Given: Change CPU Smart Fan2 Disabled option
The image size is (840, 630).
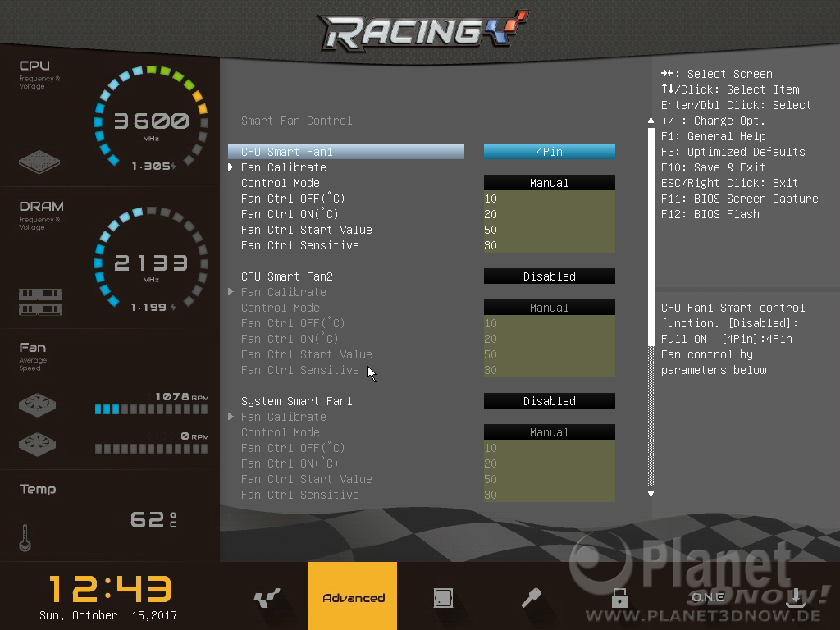Looking at the screenshot, I should pyautogui.click(x=549, y=276).
